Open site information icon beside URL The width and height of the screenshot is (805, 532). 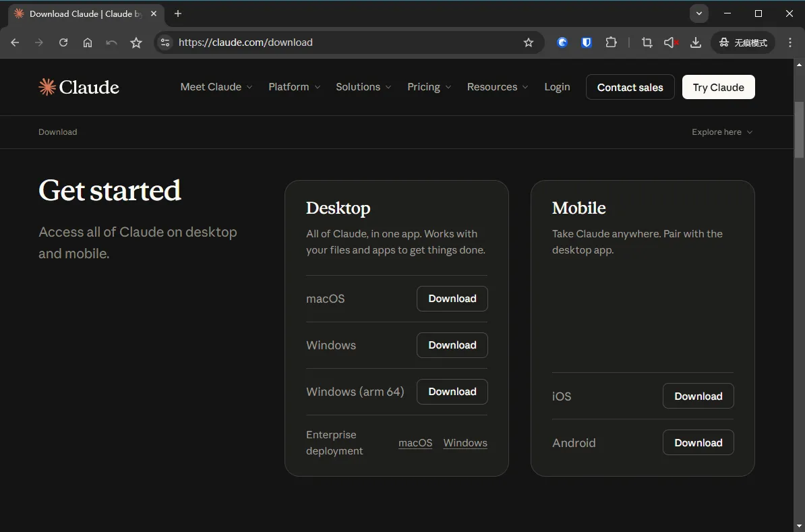[x=165, y=42]
